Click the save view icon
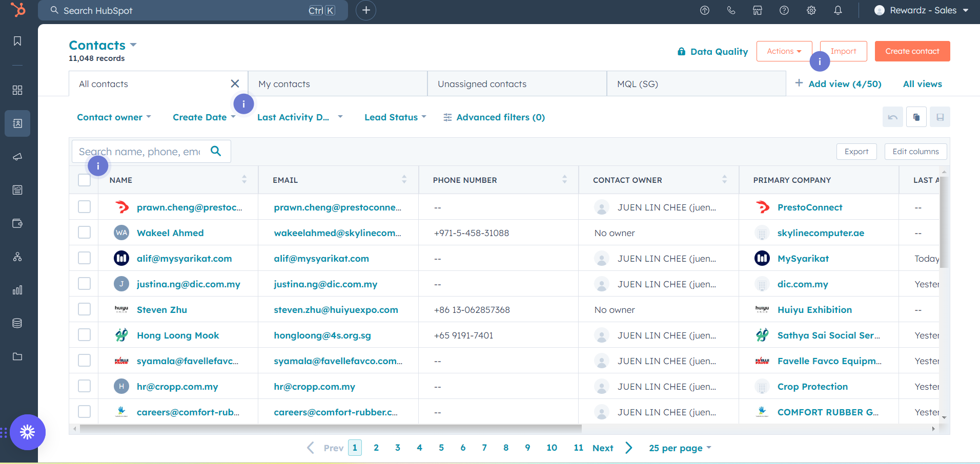 (x=940, y=117)
